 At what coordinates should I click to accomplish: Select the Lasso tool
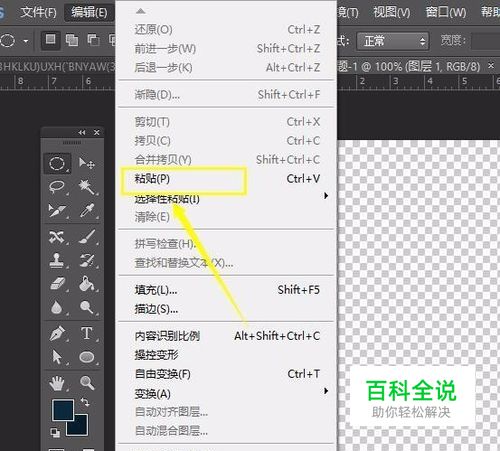click(x=57, y=187)
